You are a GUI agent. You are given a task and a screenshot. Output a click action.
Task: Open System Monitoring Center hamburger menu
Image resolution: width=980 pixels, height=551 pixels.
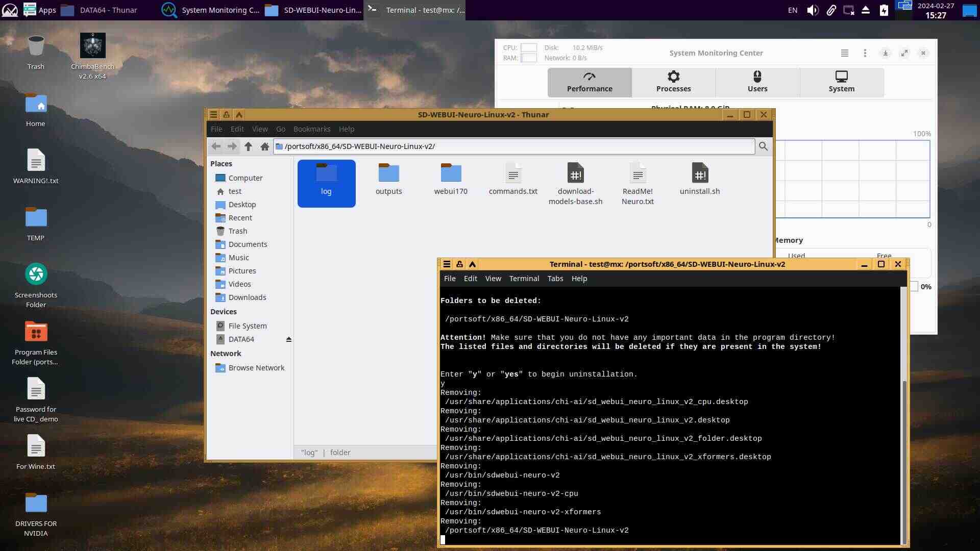point(845,53)
